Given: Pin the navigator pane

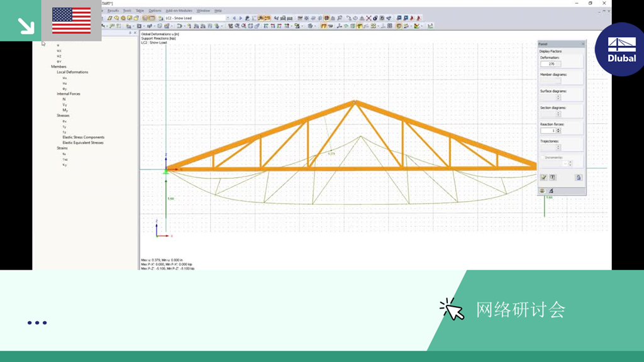Looking at the screenshot, I should coord(130,33).
